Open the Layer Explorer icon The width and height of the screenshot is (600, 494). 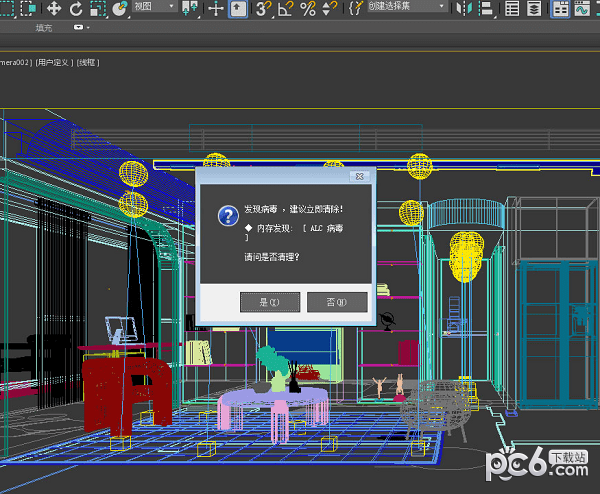tap(535, 9)
